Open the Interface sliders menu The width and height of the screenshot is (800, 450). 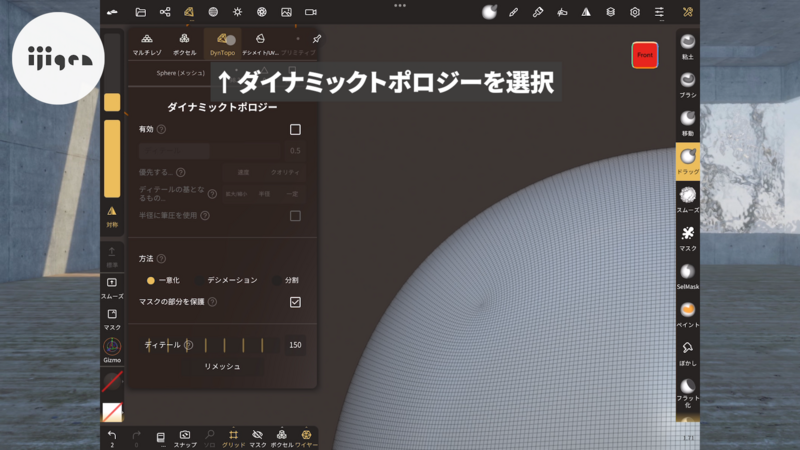point(659,12)
